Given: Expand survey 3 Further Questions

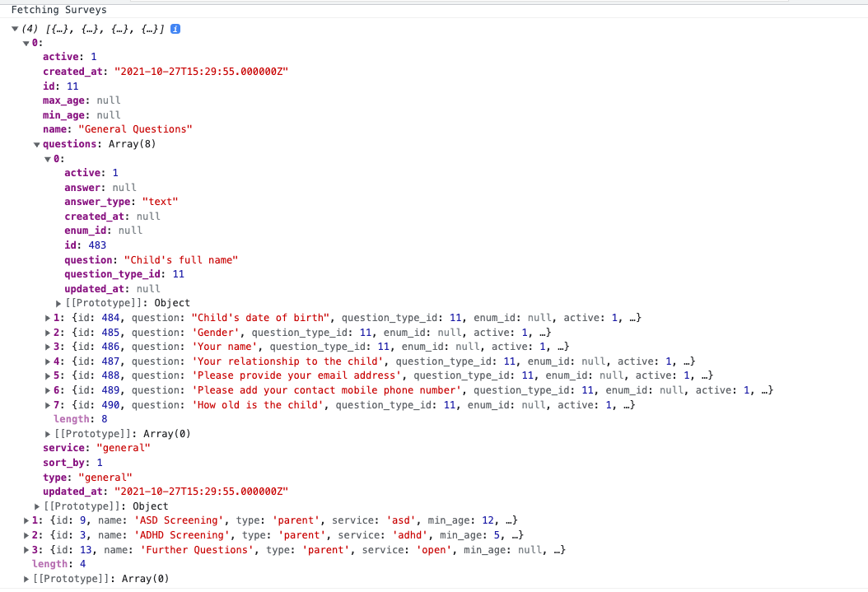Looking at the screenshot, I should (26, 551).
